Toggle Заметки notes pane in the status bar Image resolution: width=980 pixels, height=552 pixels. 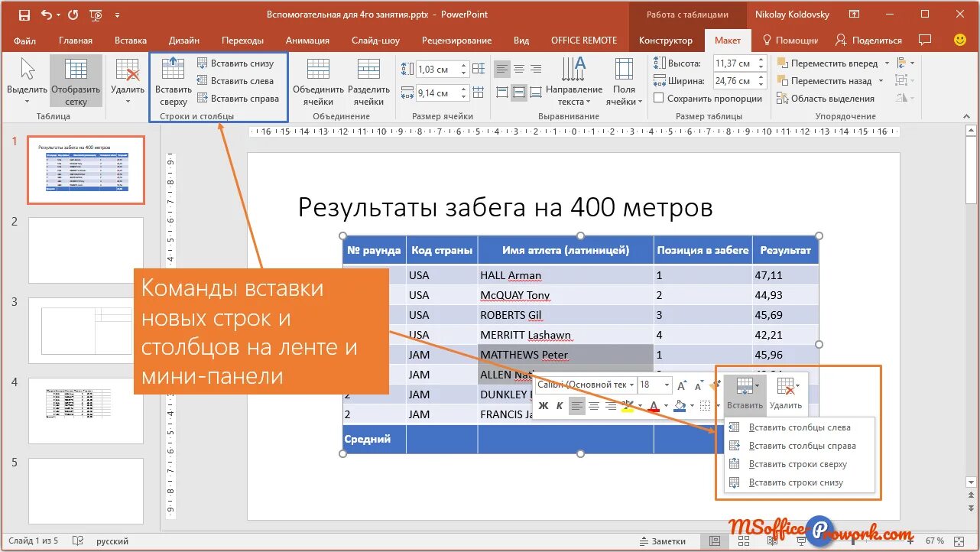tap(661, 541)
